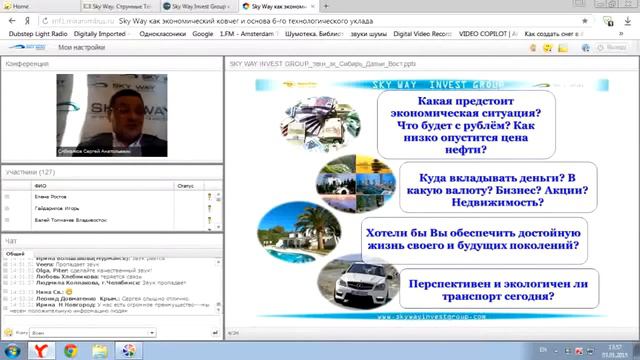Switch to the Home browser tab
This screenshot has height=360, width=640.
(x=40, y=6)
